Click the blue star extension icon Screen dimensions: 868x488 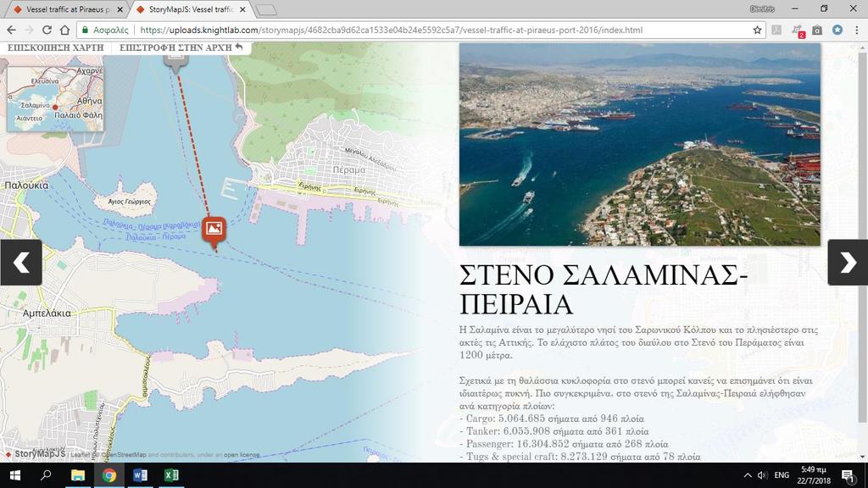pyautogui.click(x=837, y=30)
